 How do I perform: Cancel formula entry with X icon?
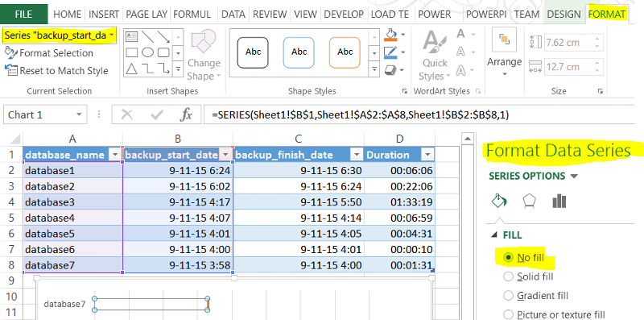point(127,114)
